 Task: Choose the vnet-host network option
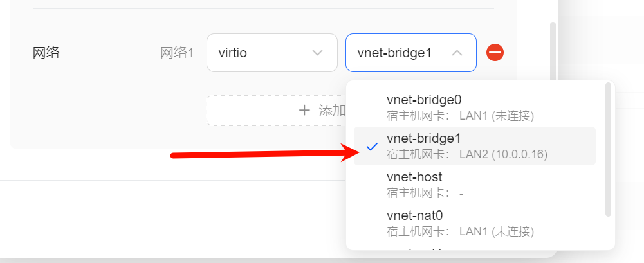(x=474, y=185)
